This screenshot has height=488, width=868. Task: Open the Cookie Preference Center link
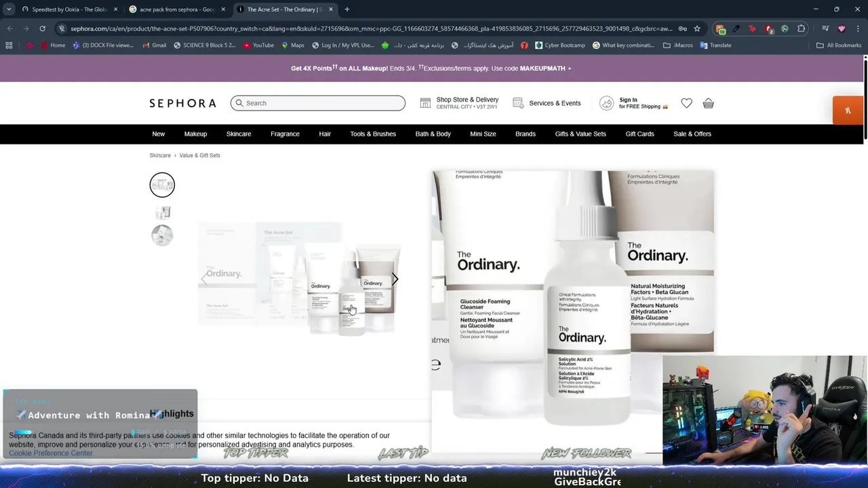51,453
